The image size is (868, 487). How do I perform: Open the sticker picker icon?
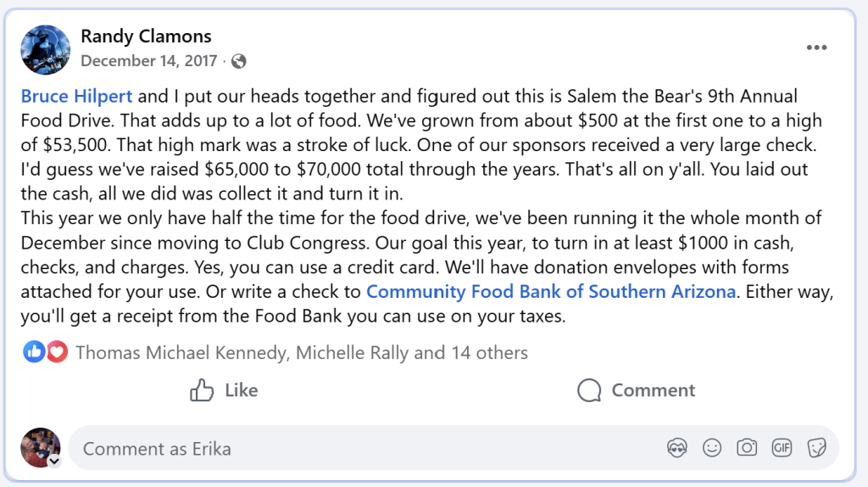tap(816, 448)
